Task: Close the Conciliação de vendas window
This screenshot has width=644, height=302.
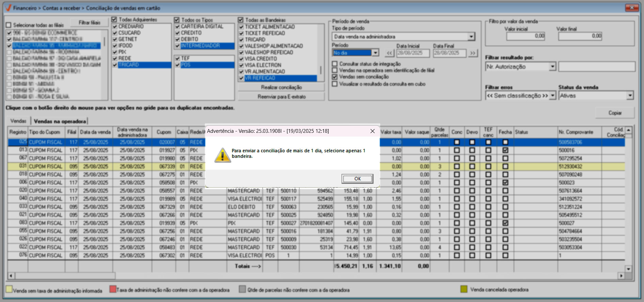Action: (632, 7)
